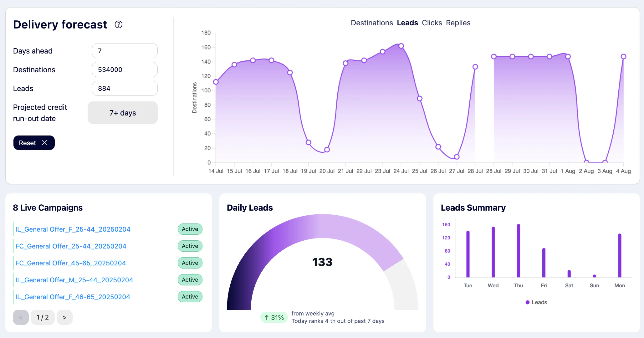Click the upward arrow in the 31% badge
Image resolution: width=644 pixels, height=338 pixels.
[267, 317]
